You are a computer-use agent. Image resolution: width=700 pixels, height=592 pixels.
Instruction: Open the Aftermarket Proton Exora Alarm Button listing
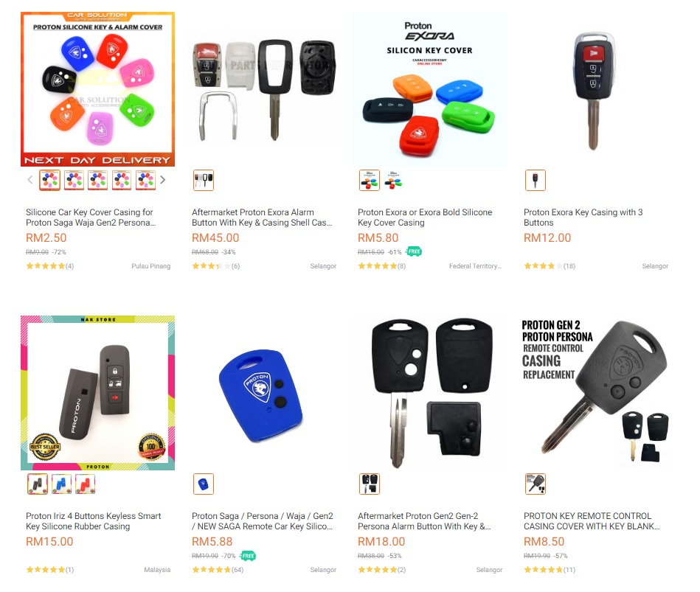pyautogui.click(x=262, y=217)
